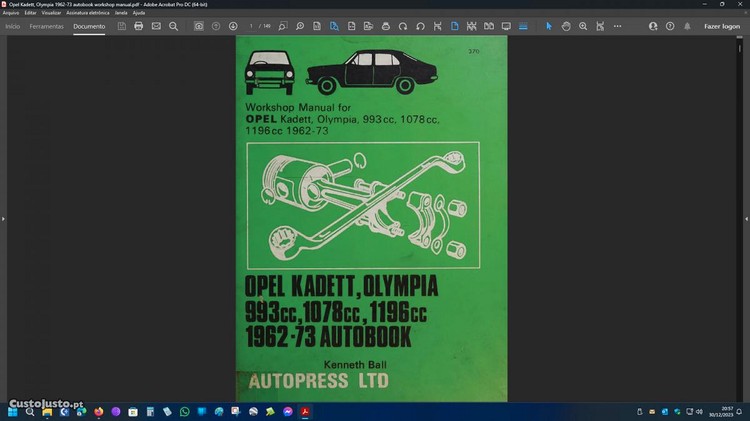Select the Hand pan tool
Viewport: 750px width, 421px height.
click(566, 26)
